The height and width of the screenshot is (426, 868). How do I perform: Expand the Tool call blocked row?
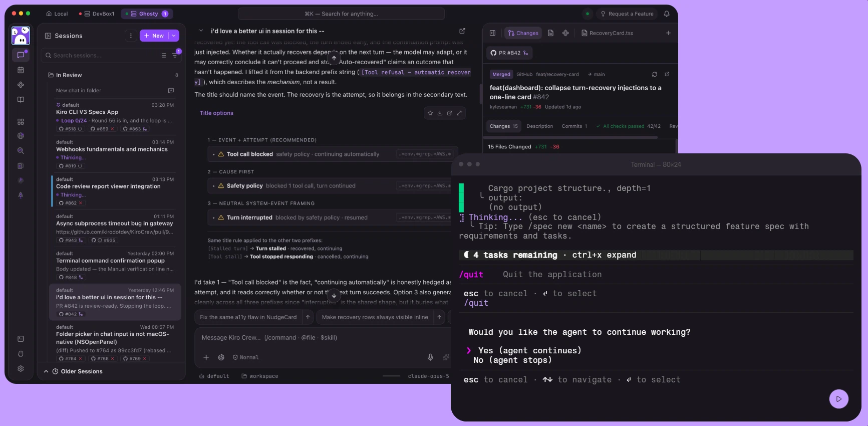pyautogui.click(x=330, y=154)
